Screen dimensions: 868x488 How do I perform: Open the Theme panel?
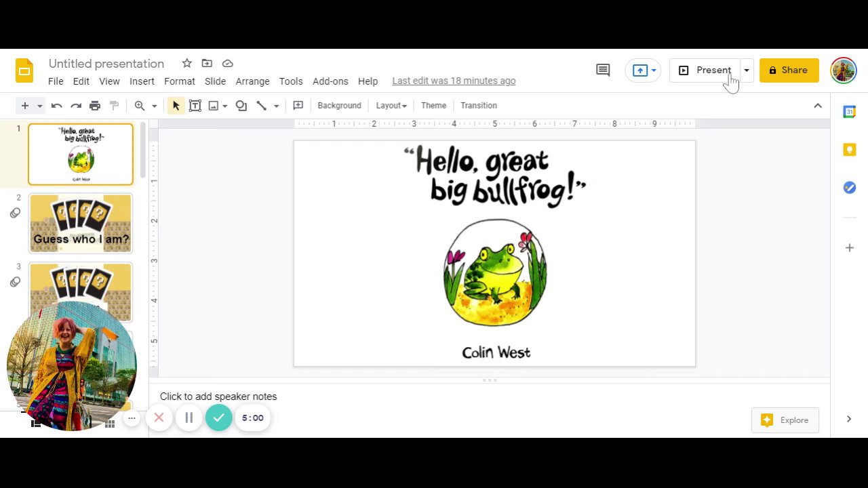click(433, 105)
